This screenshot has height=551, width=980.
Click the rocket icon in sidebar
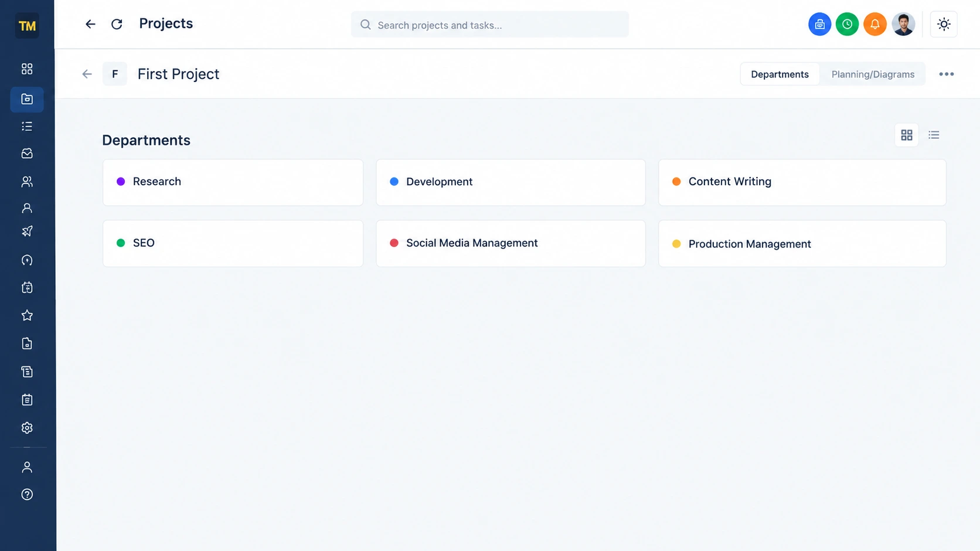point(27,231)
